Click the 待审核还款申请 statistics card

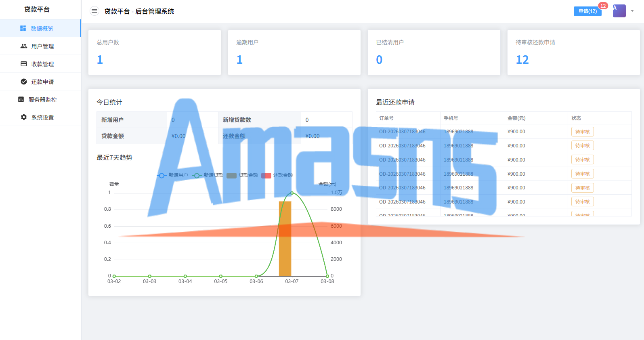[x=574, y=52]
